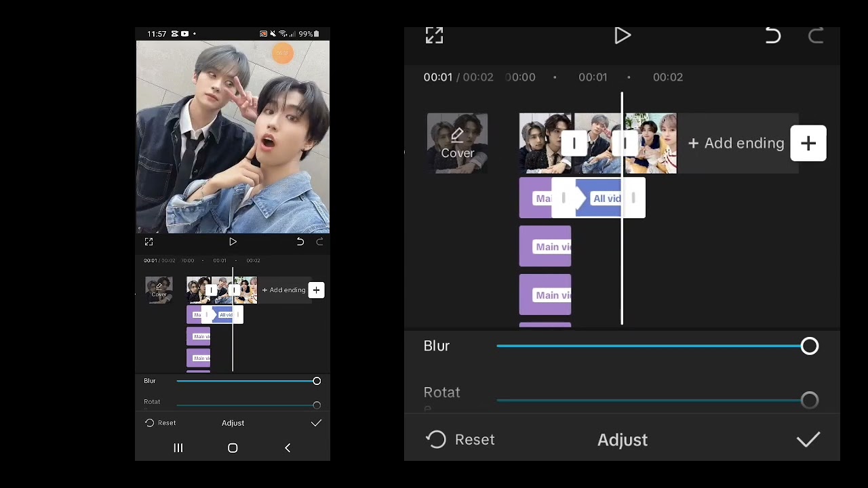Viewport: 868px width, 488px height.
Task: Open the Cover editor in the zoomed panel
Action: 457,143
